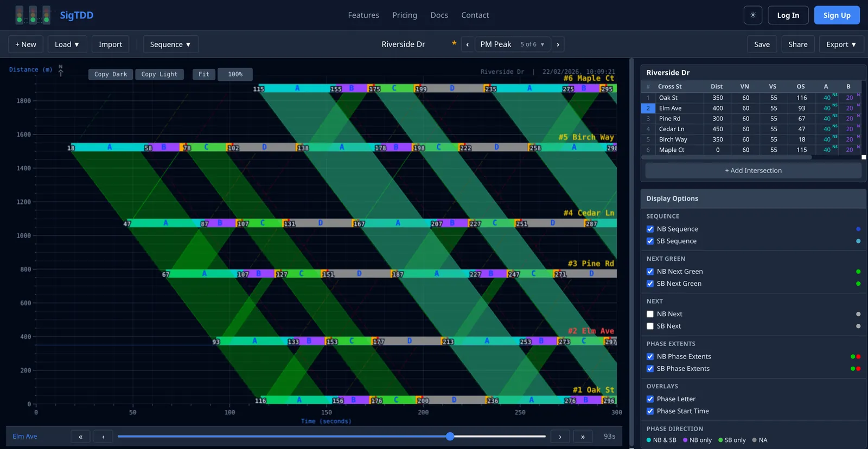
Task: Toggle the Phase Start Time overlay
Action: click(x=650, y=411)
